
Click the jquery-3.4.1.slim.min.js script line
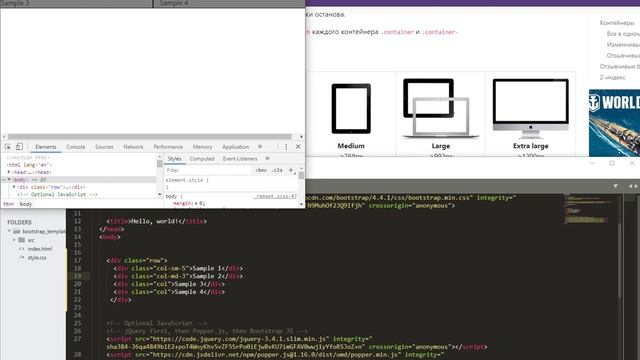point(240,339)
